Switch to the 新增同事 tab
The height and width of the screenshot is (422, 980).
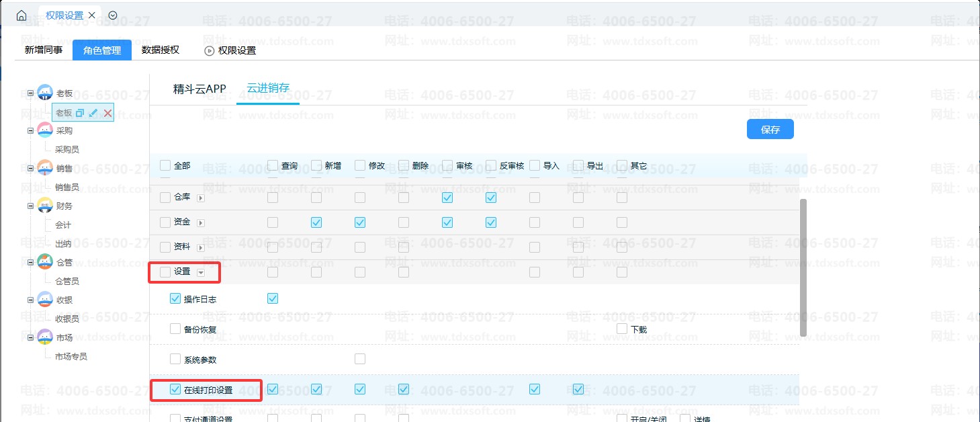(44, 50)
